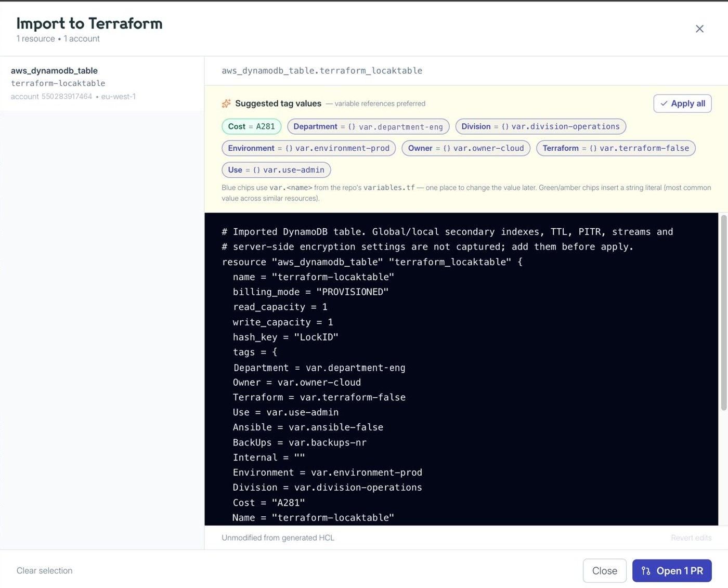Apply the Terraform var.terraform-false chip
Viewport: 728px width, 588px height.
coord(616,148)
